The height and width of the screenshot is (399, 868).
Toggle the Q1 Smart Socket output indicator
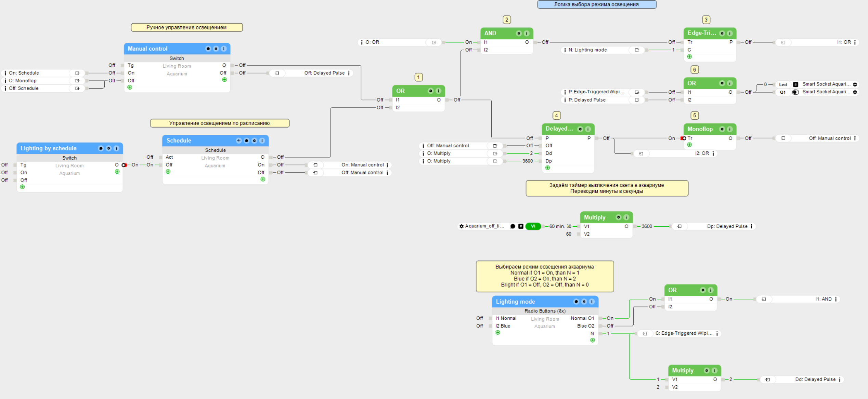pos(795,92)
